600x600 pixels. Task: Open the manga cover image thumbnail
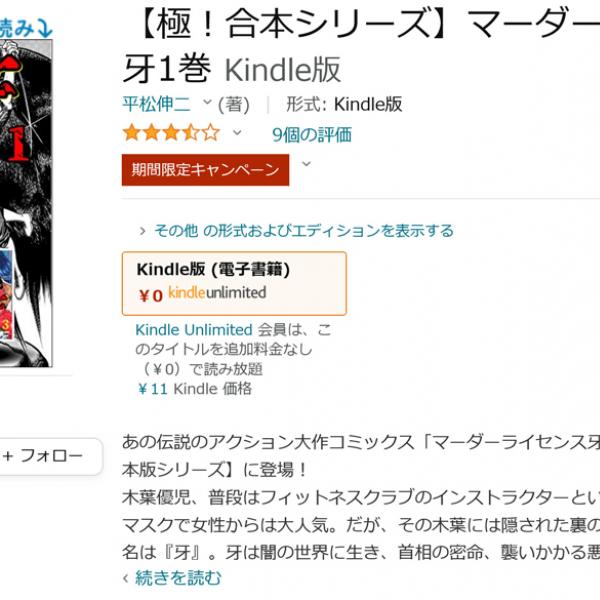[26, 203]
